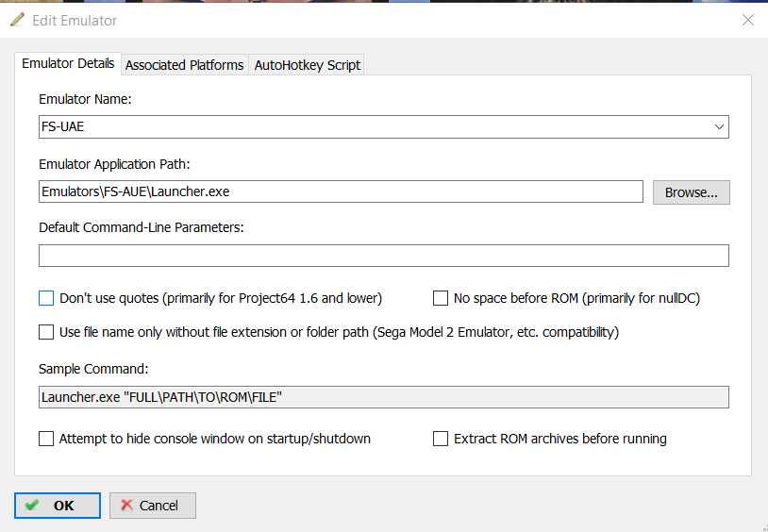Select the Emulator Details tab
Screen dimensions: 768x532
click(x=68, y=64)
